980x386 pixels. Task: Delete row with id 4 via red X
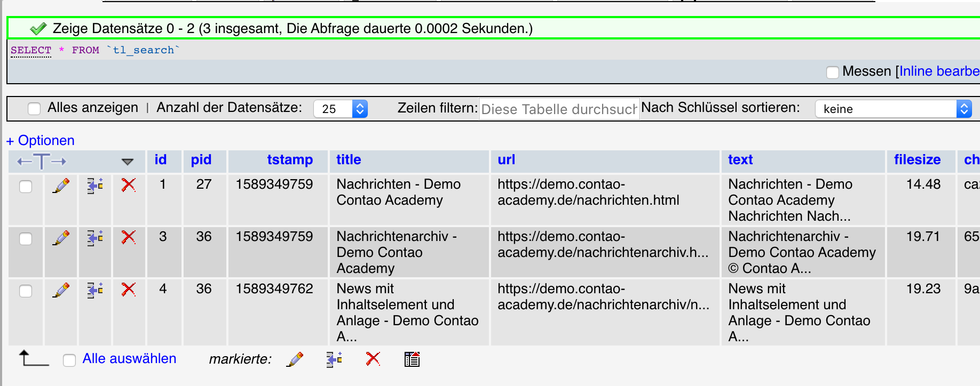pyautogui.click(x=129, y=289)
